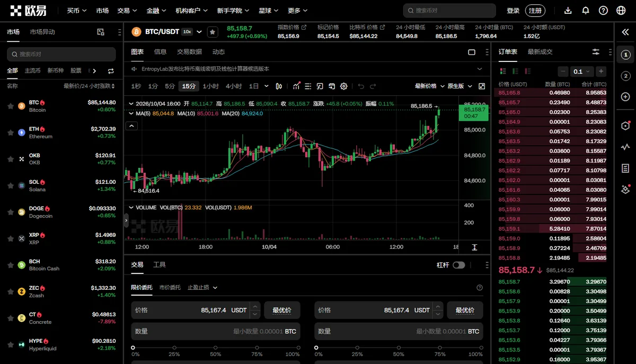The image size is (636, 364).
Task: Favorite BTC/USDT with the header star button
Action: click(x=213, y=32)
